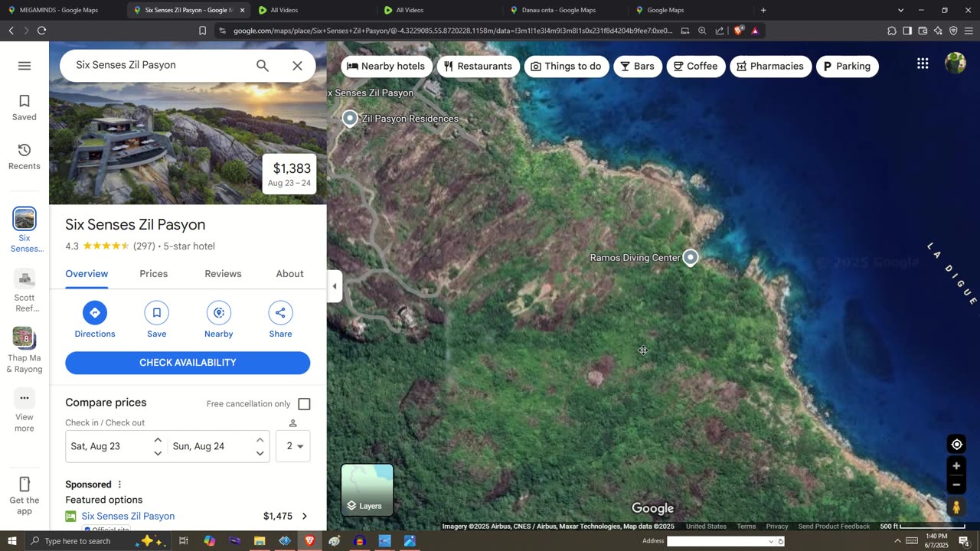Screen dimensions: 980x551
Task: Open the Google apps grid
Action: pos(923,64)
